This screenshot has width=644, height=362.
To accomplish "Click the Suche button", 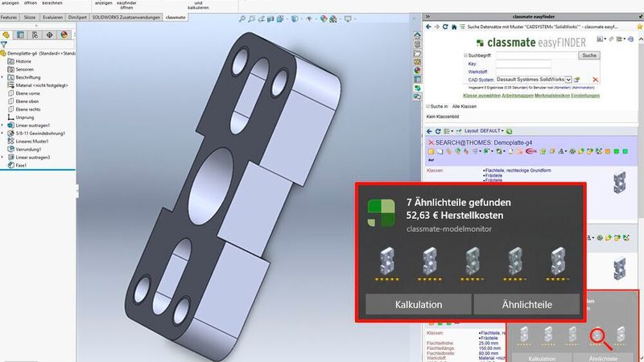I will click(589, 56).
